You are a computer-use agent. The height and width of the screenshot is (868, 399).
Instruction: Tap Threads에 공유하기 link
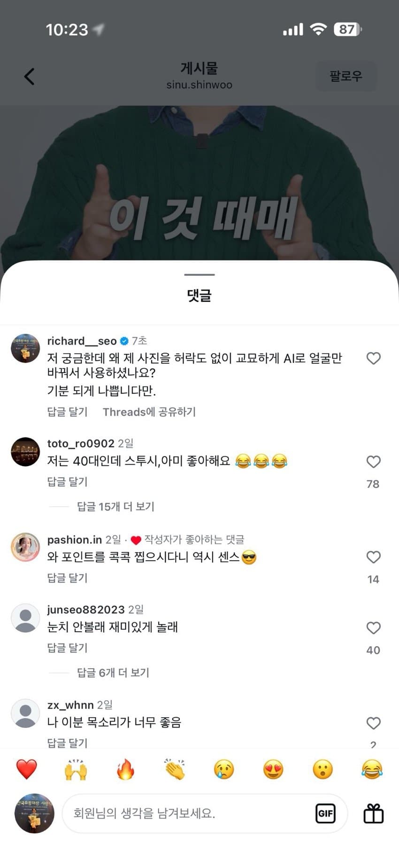tap(149, 412)
